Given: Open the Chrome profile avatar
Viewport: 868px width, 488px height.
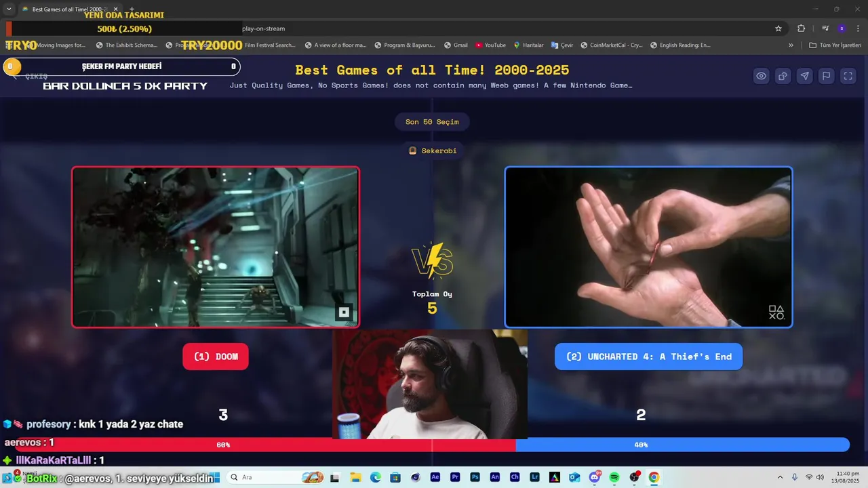Looking at the screenshot, I should pos(842,28).
